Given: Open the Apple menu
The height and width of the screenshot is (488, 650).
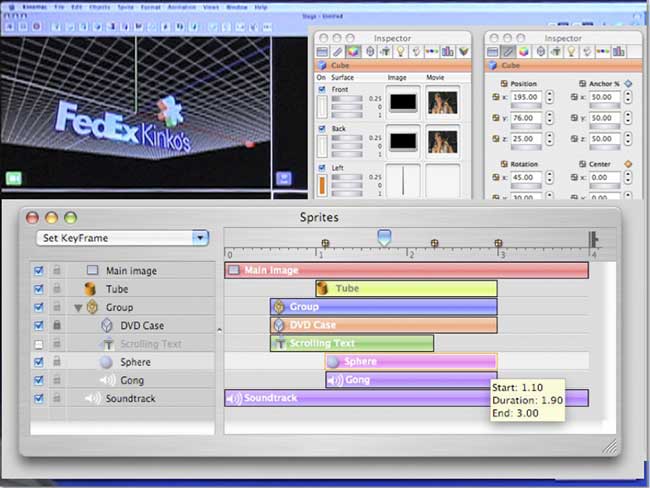Looking at the screenshot, I should tap(12, 7).
